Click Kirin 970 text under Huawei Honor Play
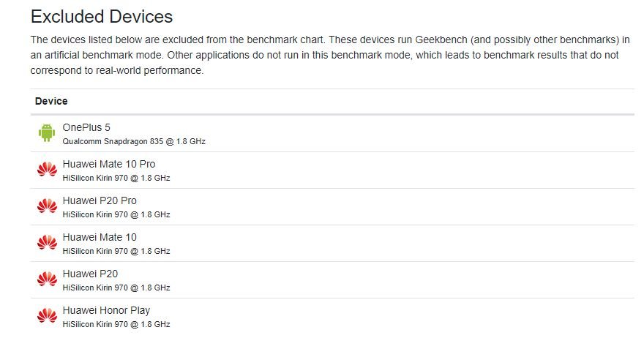Screen dimensions: 644x338 click(x=116, y=324)
